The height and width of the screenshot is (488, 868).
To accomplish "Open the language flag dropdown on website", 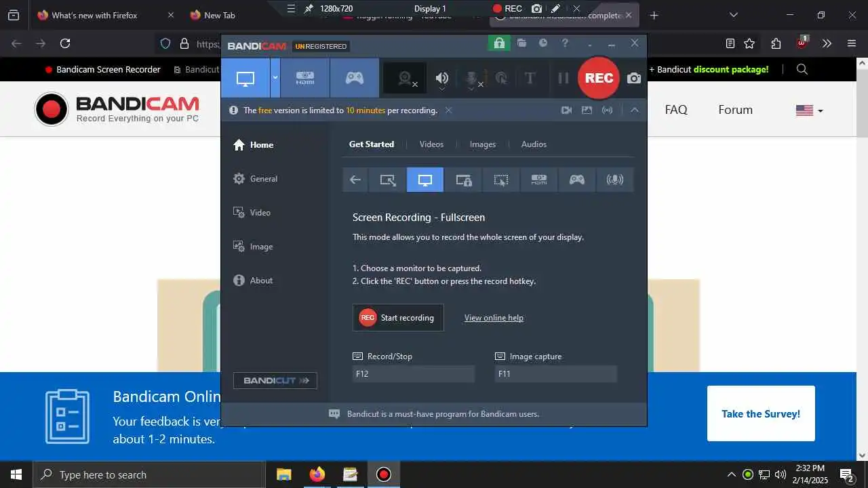I will click(810, 110).
